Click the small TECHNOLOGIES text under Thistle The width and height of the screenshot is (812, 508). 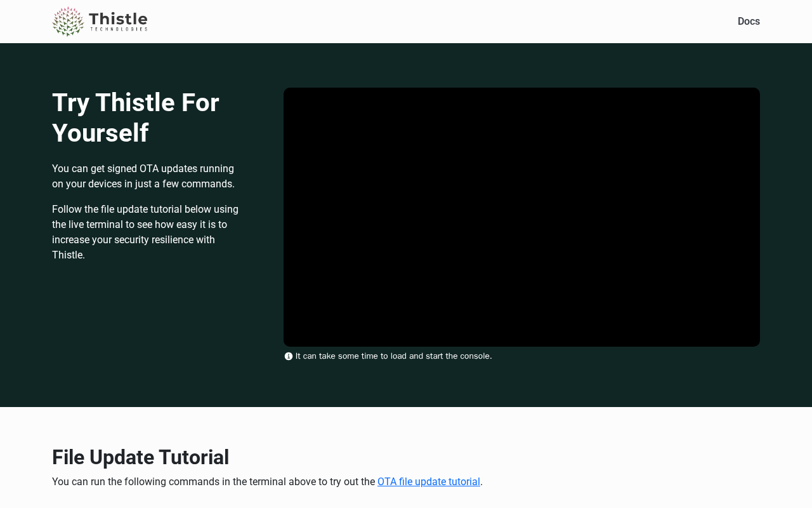pyautogui.click(x=119, y=29)
